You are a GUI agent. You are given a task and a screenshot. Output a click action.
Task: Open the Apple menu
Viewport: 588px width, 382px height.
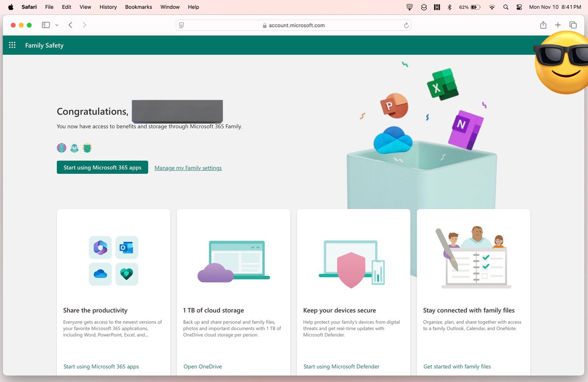11,7
